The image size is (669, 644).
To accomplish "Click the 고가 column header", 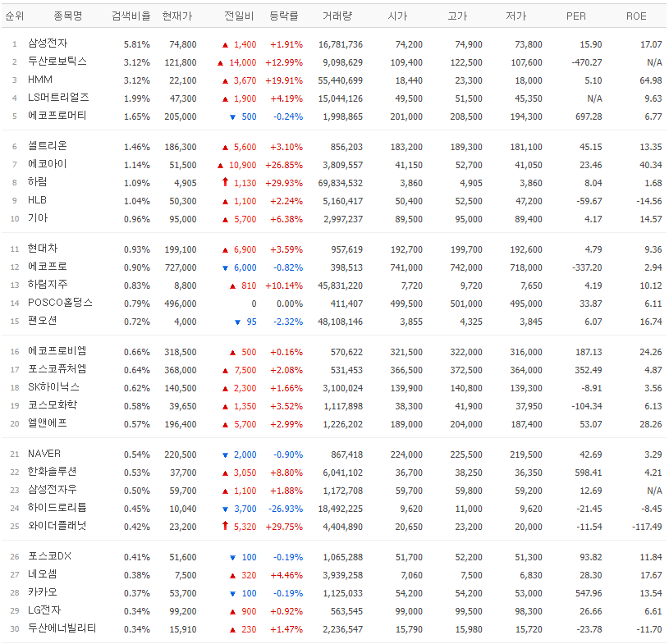I will coord(457,16).
